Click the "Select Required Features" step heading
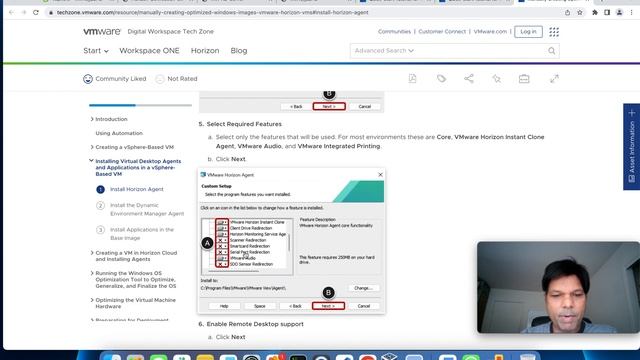 tap(244, 124)
